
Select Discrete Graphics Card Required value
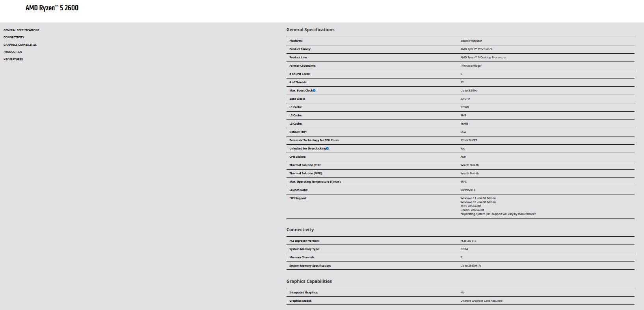(x=481, y=301)
